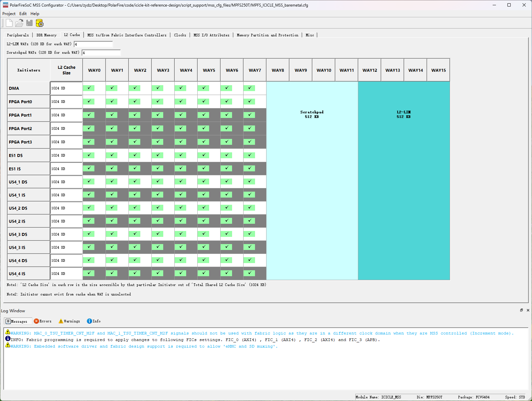532x401 pixels.
Task: Click the E51 D$ L2 Cache Size field
Action: [66, 155]
